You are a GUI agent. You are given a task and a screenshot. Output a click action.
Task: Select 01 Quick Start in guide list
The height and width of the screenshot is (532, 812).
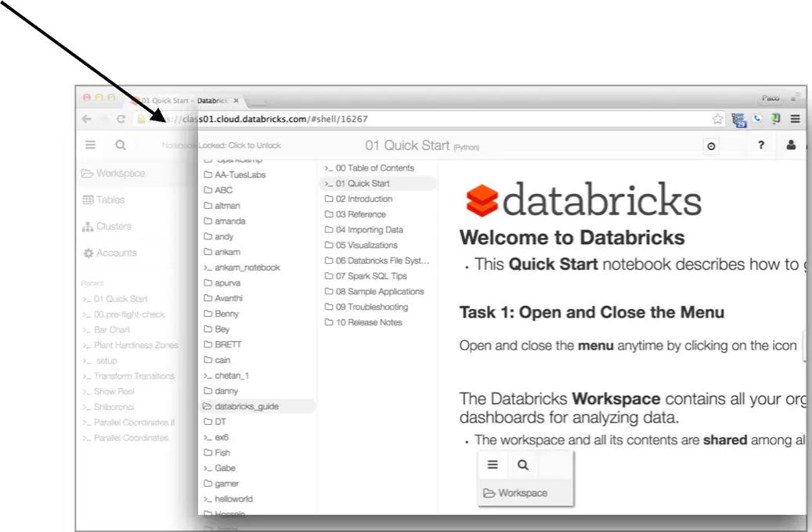point(377,184)
